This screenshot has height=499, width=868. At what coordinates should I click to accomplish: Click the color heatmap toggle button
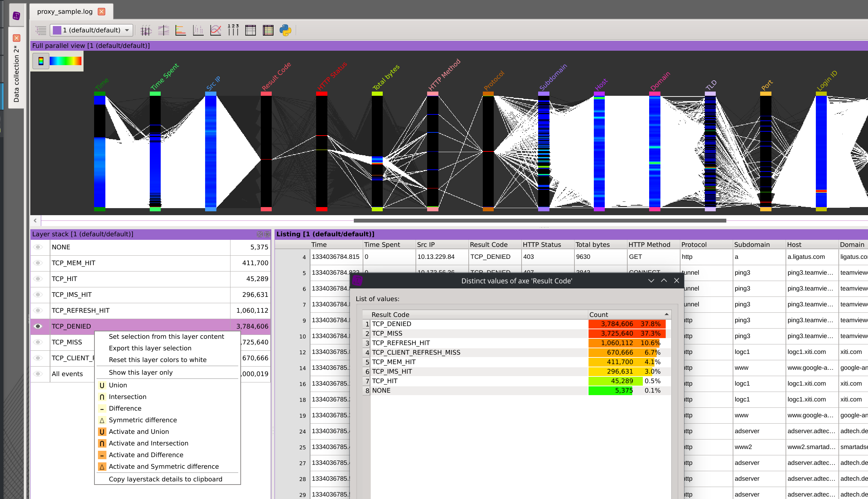pyautogui.click(x=41, y=61)
